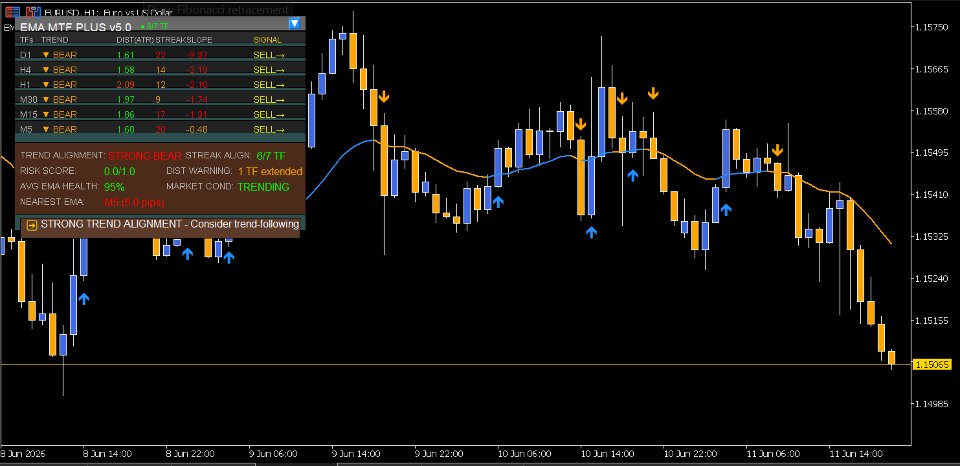Click the 1.15665 price axis label
The height and width of the screenshot is (466, 960).
(931, 70)
